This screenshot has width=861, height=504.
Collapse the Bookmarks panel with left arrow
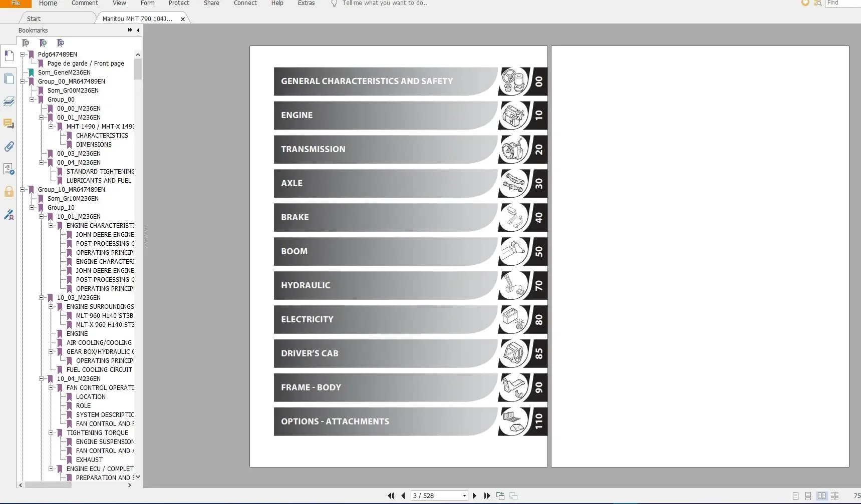coord(138,30)
